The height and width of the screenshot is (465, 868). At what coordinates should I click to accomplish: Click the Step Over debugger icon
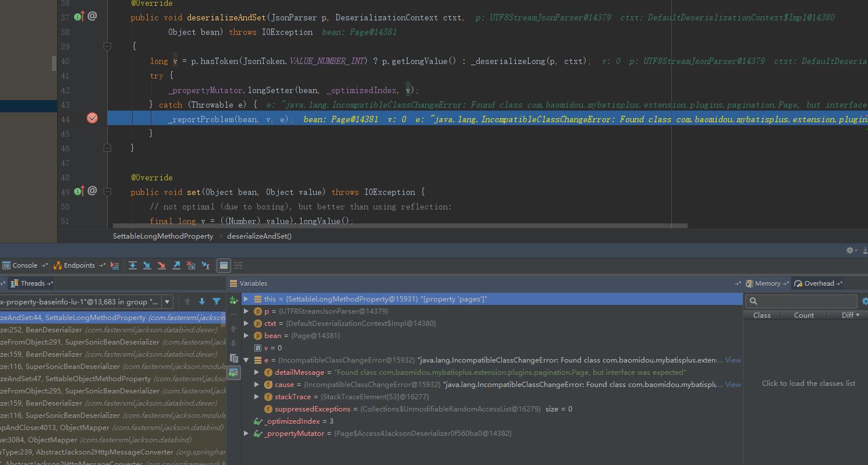[x=133, y=265]
